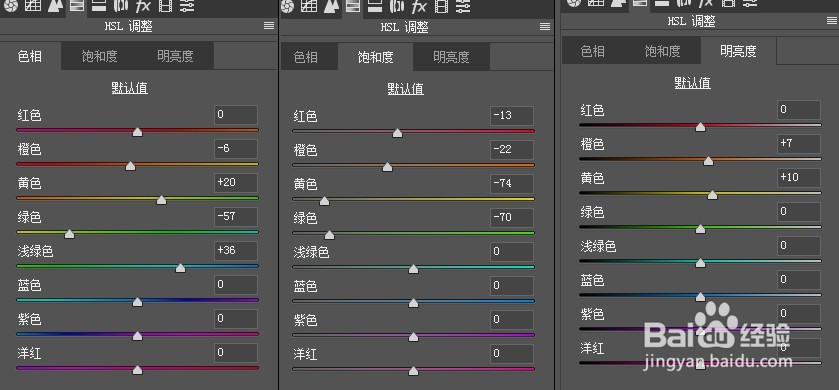This screenshot has width=839, height=390.
Task: Open HSL panel menu icon in Luminance panel
Action: (x=832, y=21)
